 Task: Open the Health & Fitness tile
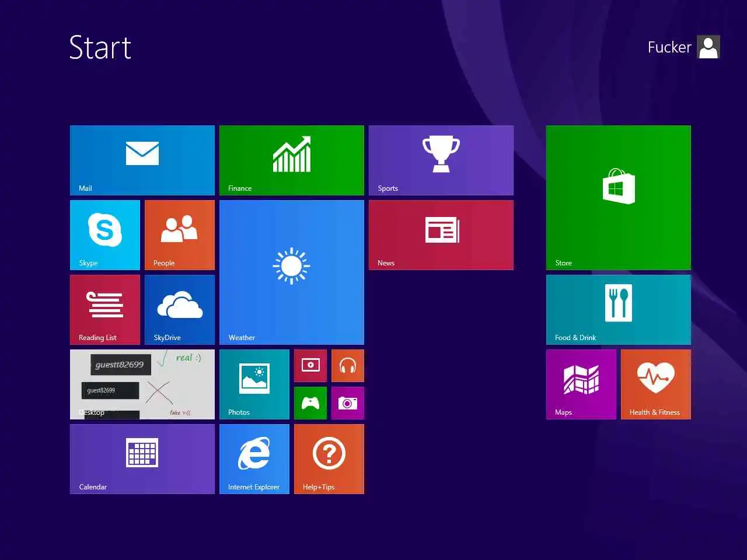[656, 384]
